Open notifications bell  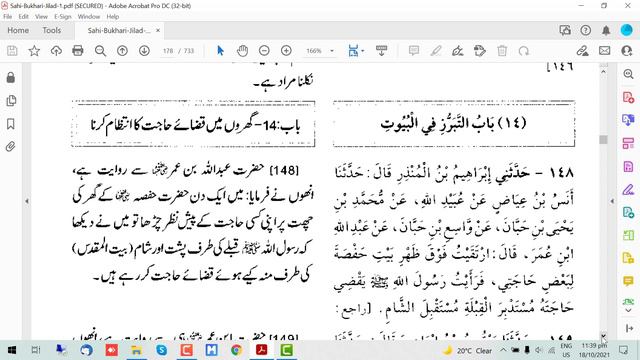click(606, 30)
